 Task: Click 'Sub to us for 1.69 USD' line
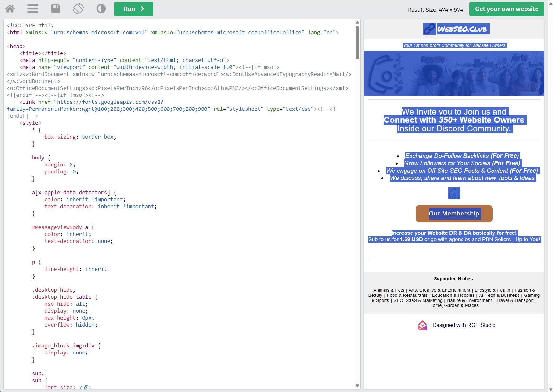pos(454,239)
